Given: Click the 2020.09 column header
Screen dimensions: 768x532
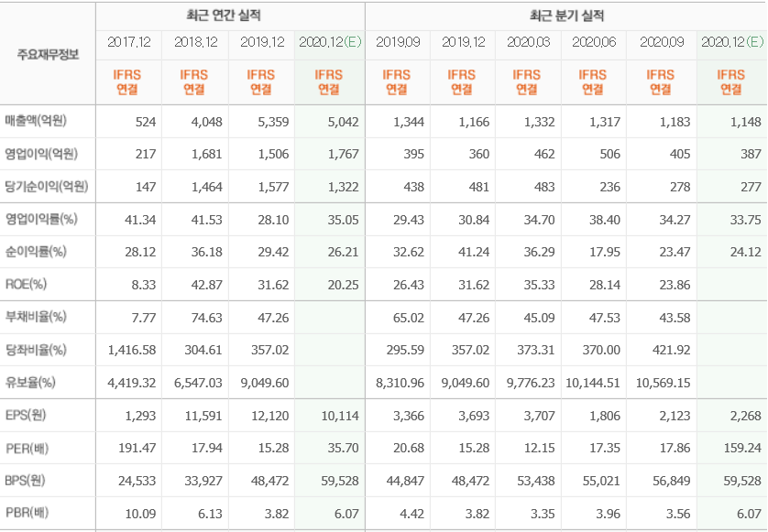Looking at the screenshot, I should click(662, 42).
